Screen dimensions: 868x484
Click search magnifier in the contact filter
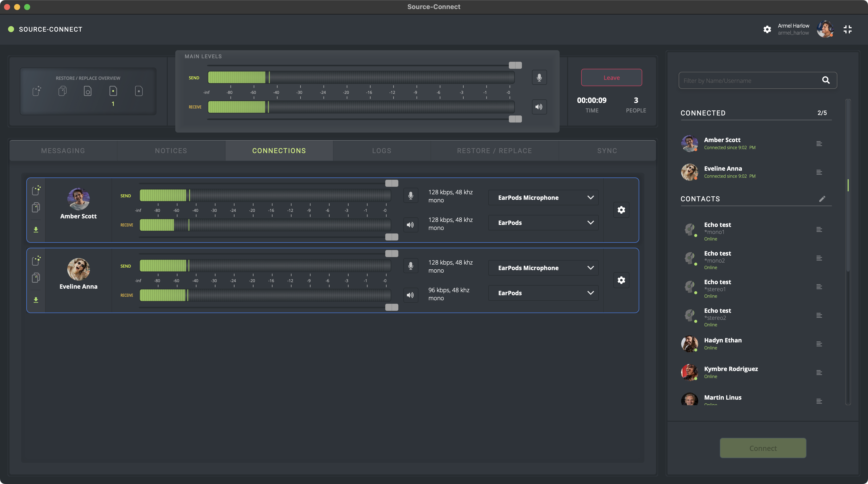click(826, 80)
